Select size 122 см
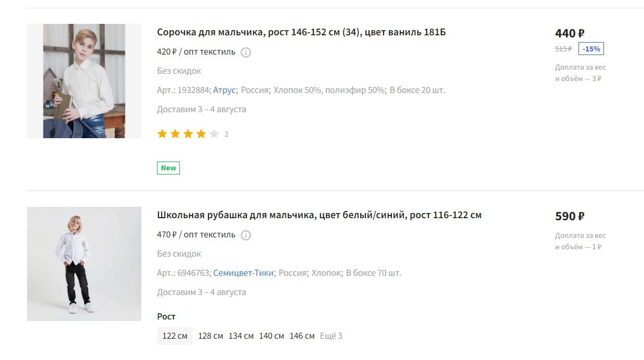Viewport: 644px width, 360px height. coord(175,336)
